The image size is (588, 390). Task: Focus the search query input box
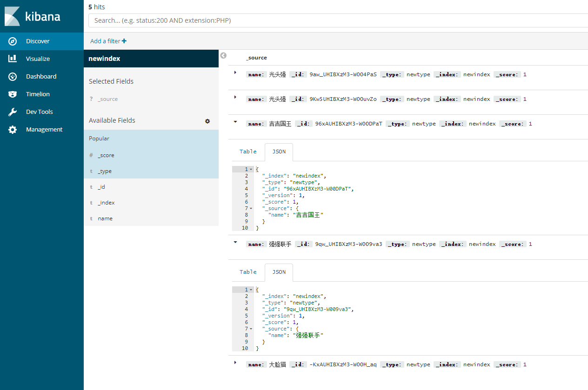pyautogui.click(x=338, y=20)
